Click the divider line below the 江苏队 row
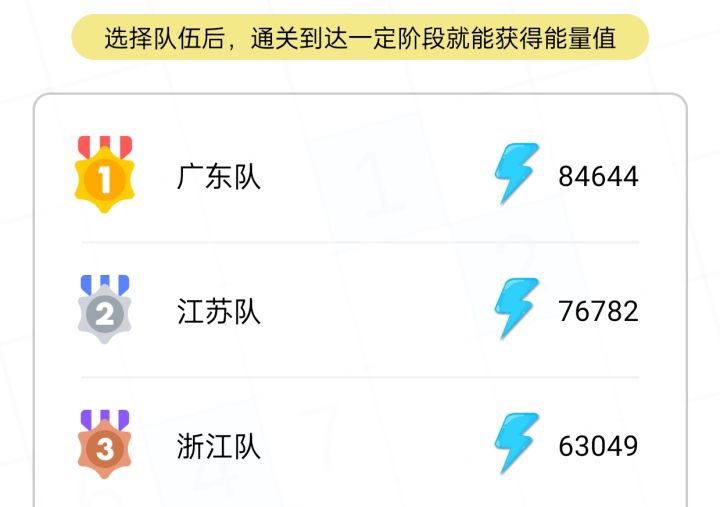This screenshot has width=720, height=507. (360, 377)
